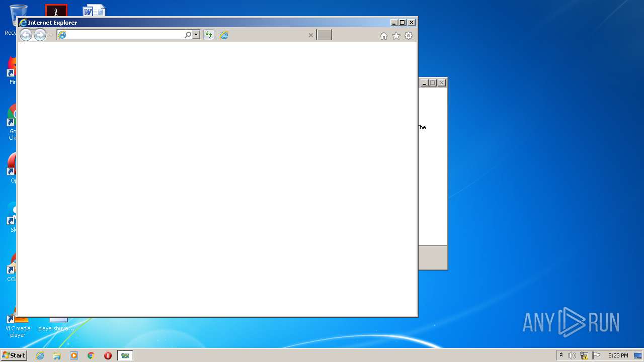Open Action Center from the flag icon

tap(596, 355)
